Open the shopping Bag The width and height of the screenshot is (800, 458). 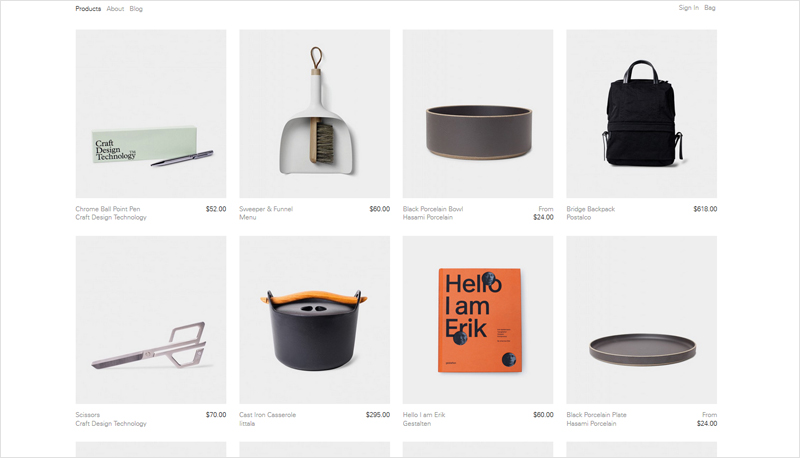pos(710,8)
